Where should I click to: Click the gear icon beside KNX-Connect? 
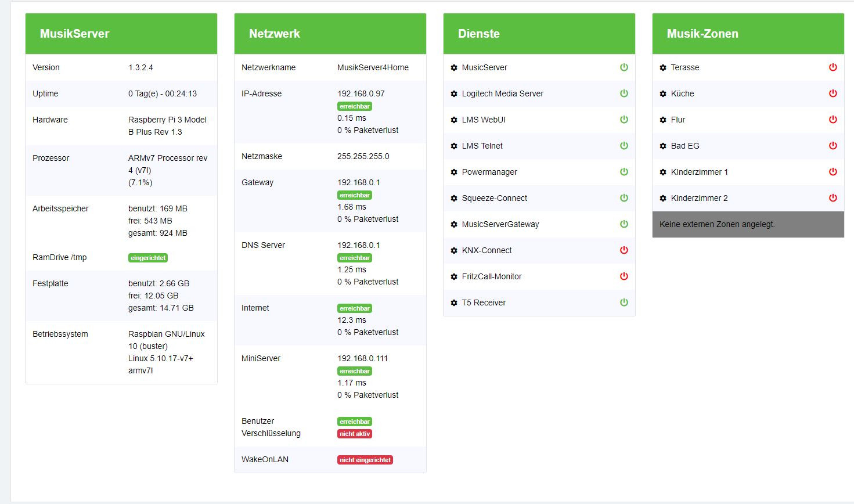pyautogui.click(x=454, y=251)
